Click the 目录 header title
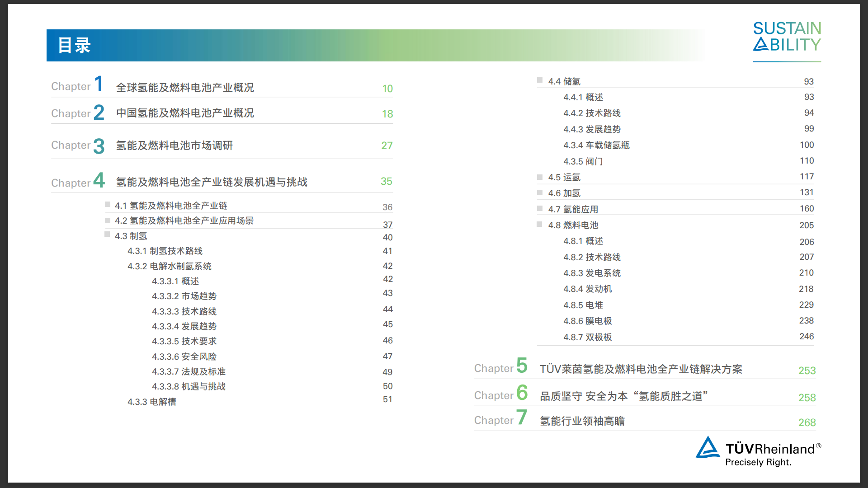The image size is (868, 488). coord(75,46)
